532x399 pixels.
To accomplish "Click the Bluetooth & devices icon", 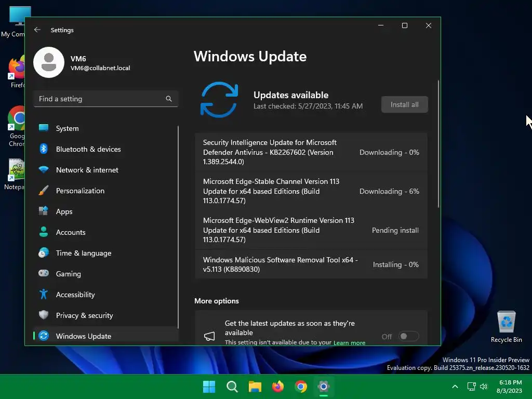I will (x=44, y=149).
